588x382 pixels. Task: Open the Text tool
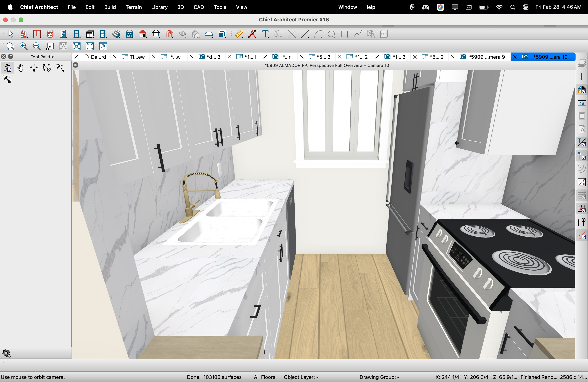coord(265,34)
